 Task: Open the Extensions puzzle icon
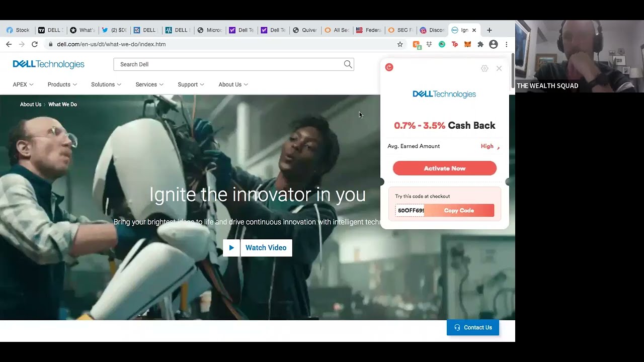point(480,44)
